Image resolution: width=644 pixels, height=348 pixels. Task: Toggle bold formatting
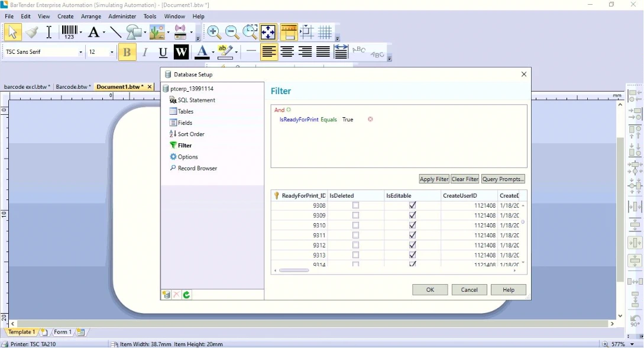127,52
